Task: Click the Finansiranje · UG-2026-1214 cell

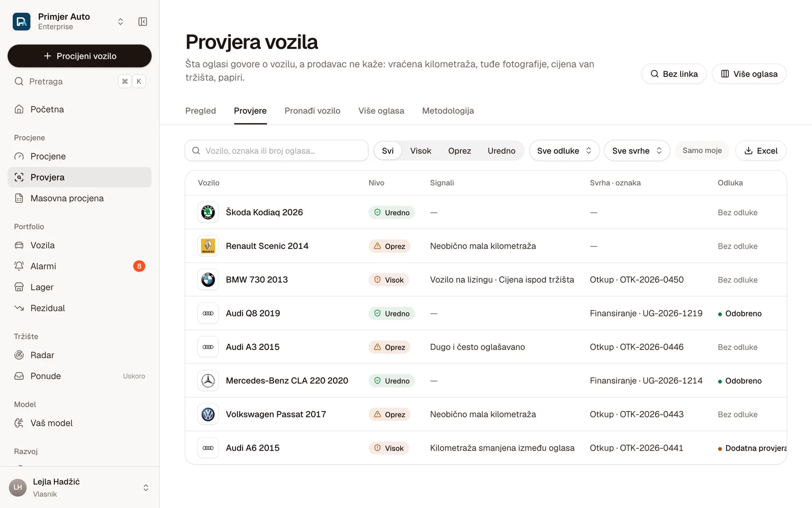Action: click(x=646, y=380)
